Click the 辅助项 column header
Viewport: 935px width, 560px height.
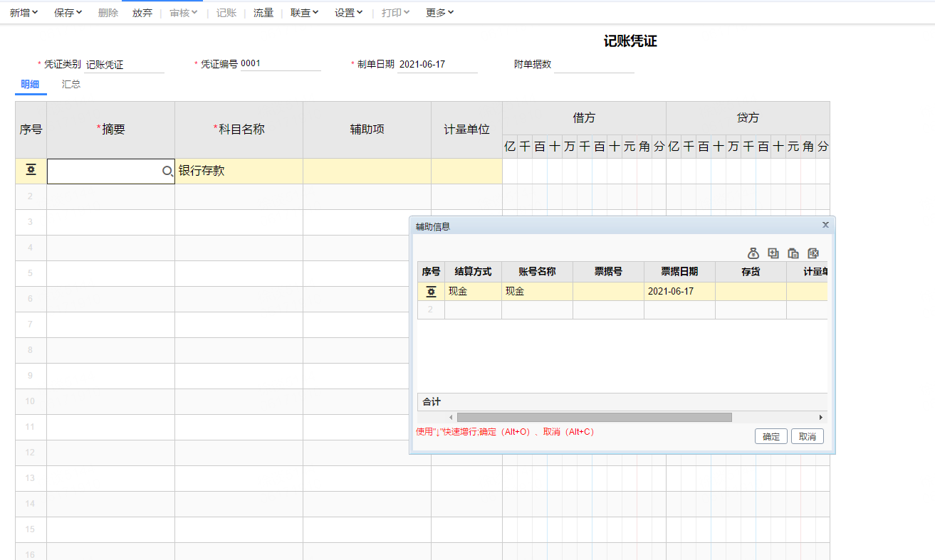click(367, 130)
